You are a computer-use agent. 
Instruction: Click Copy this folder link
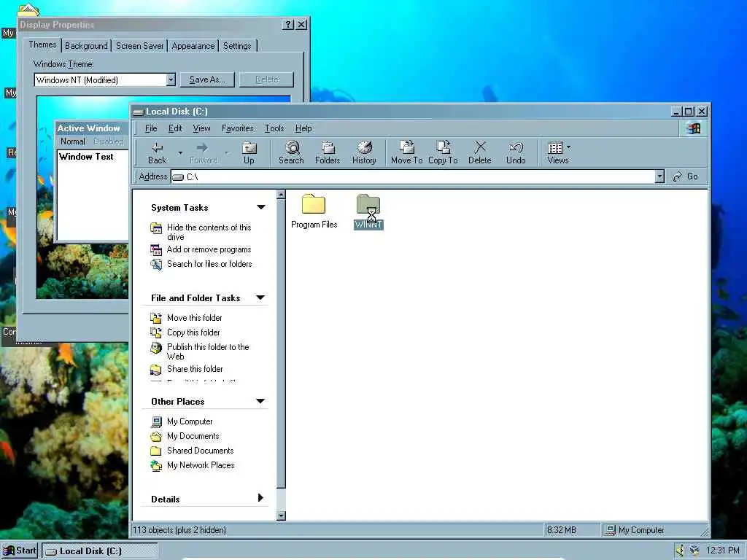[x=193, y=332]
